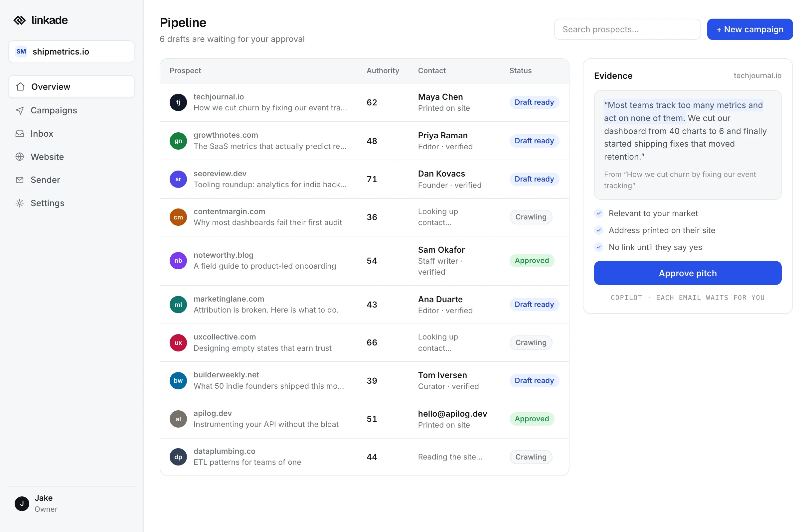This screenshot has width=809, height=532.
Task: Click the 'Relevant to your market' check mark
Action: coord(598,213)
